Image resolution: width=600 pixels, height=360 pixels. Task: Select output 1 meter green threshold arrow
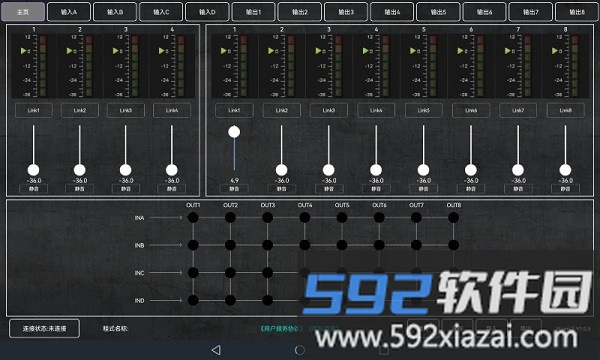point(224,50)
